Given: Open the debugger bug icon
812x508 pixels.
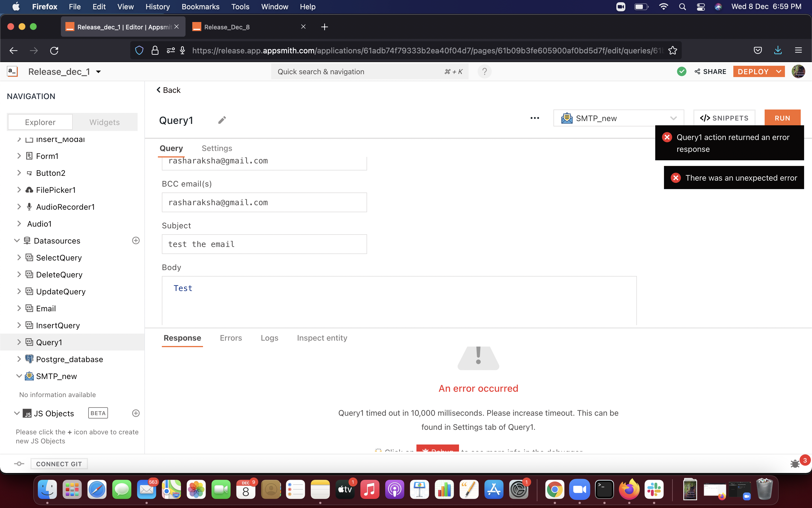Looking at the screenshot, I should 795,464.
